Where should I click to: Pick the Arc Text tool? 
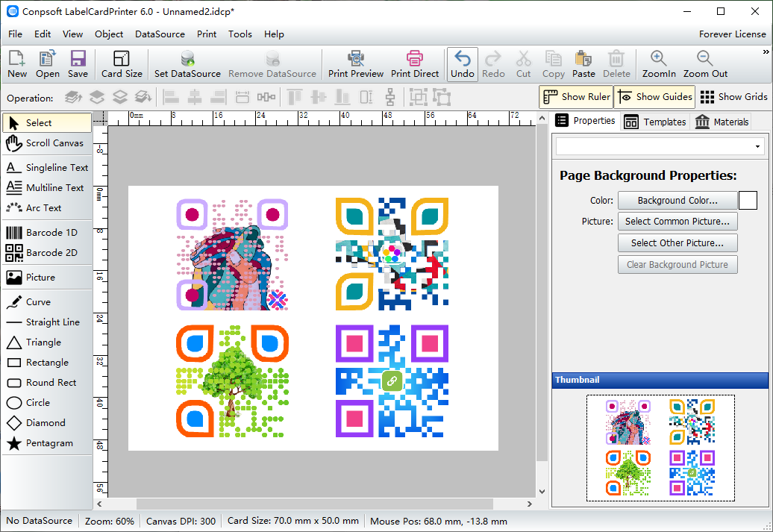click(x=47, y=208)
